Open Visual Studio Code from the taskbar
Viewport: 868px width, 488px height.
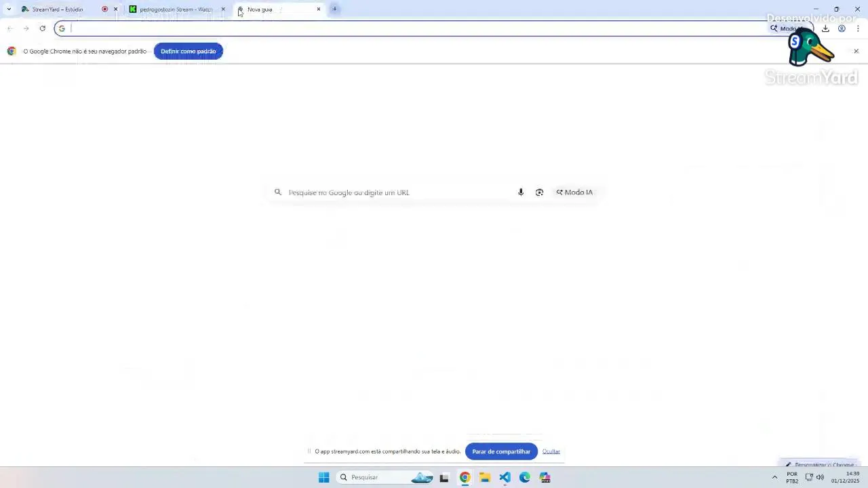pos(505,477)
